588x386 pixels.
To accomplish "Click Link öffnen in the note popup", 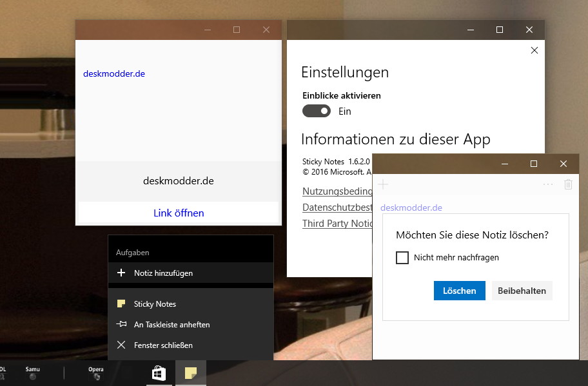I will [179, 213].
